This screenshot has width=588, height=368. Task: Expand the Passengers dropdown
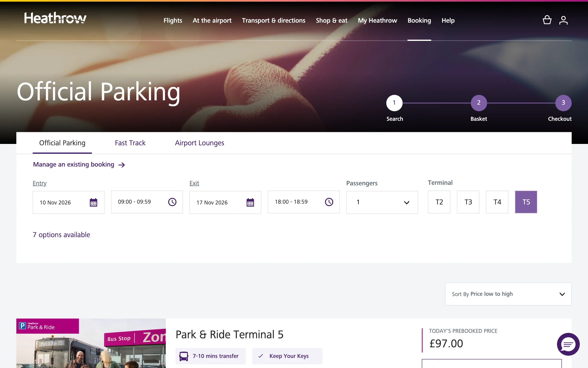[x=382, y=202]
